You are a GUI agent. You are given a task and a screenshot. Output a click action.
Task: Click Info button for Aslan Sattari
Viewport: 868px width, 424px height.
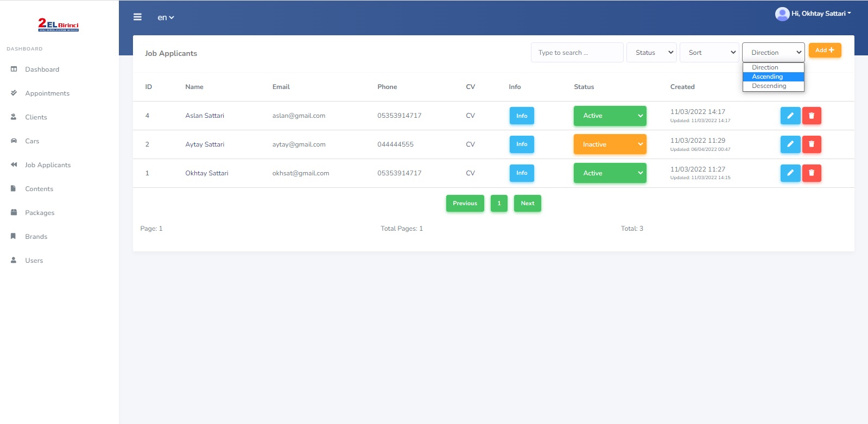click(522, 116)
